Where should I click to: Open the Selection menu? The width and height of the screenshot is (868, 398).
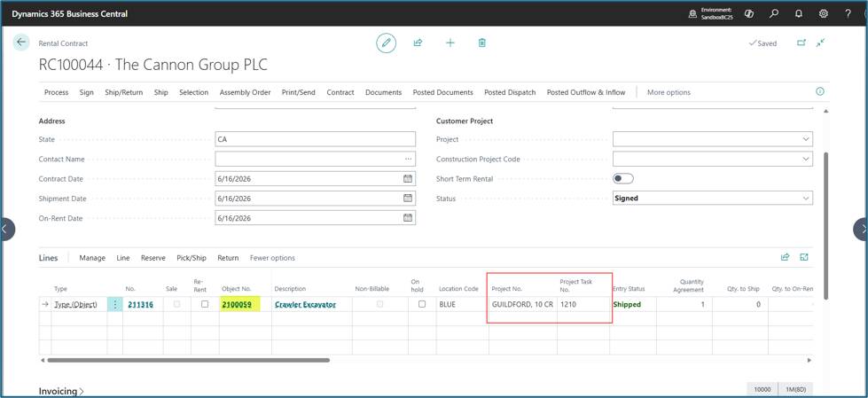(x=194, y=92)
